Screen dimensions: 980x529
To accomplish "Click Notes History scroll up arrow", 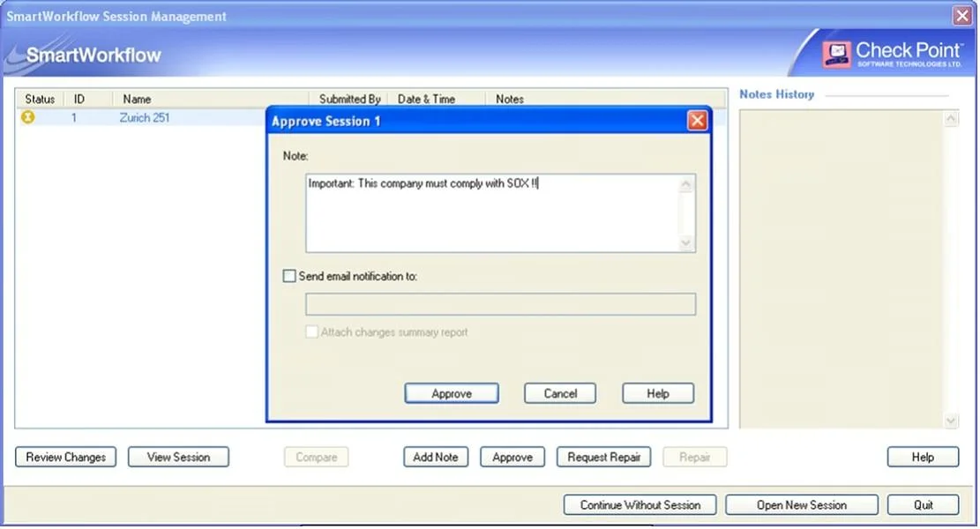I will 951,119.
